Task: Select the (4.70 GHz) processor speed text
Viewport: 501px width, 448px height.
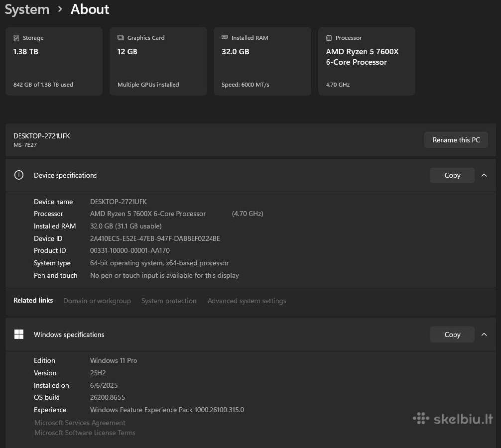Action: [x=248, y=214]
